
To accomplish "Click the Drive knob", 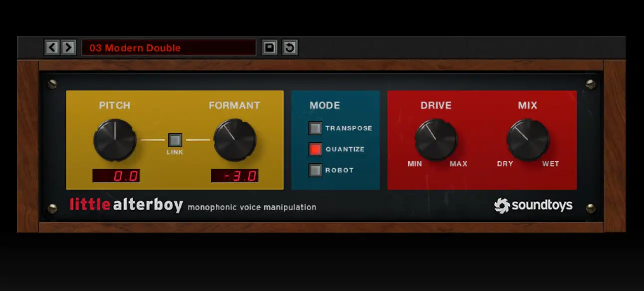I will point(436,140).
